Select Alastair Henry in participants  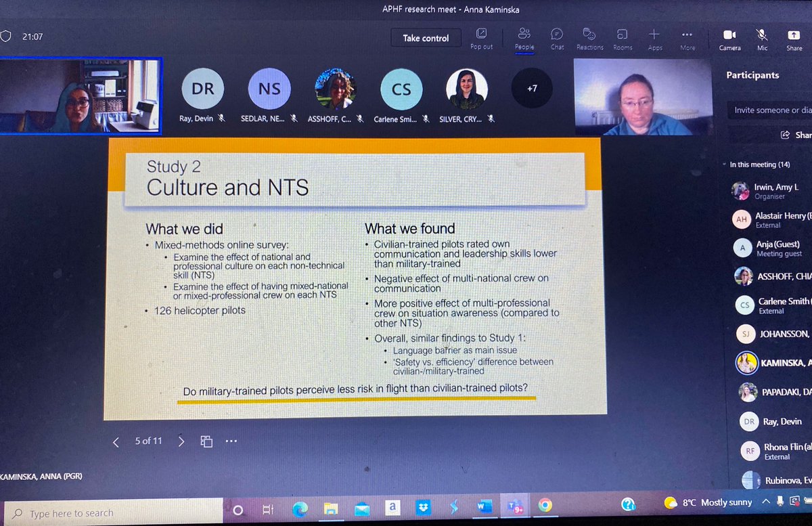[771, 219]
